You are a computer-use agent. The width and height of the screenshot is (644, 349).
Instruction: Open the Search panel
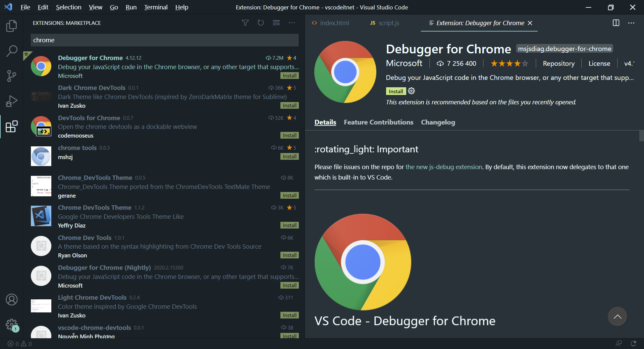11,51
